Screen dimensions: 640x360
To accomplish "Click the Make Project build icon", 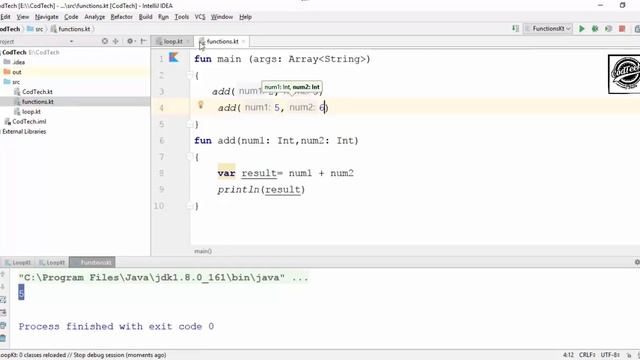I will pyautogui.click(x=516, y=29).
